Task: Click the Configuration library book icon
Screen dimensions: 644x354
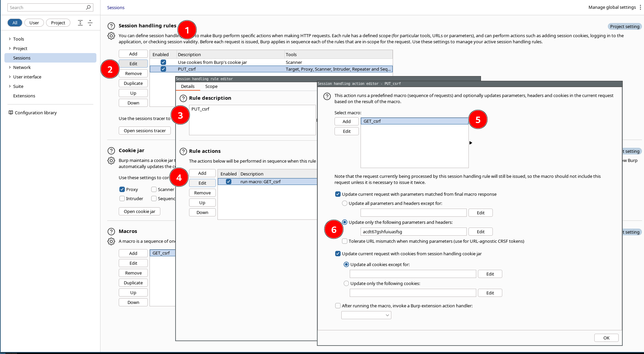Action: coord(11,113)
